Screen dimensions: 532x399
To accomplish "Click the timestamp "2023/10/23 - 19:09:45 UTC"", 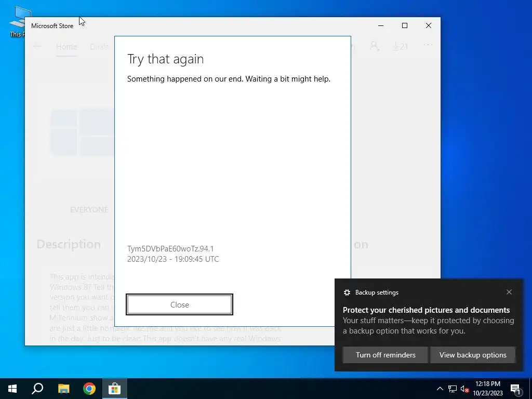I will [173, 259].
